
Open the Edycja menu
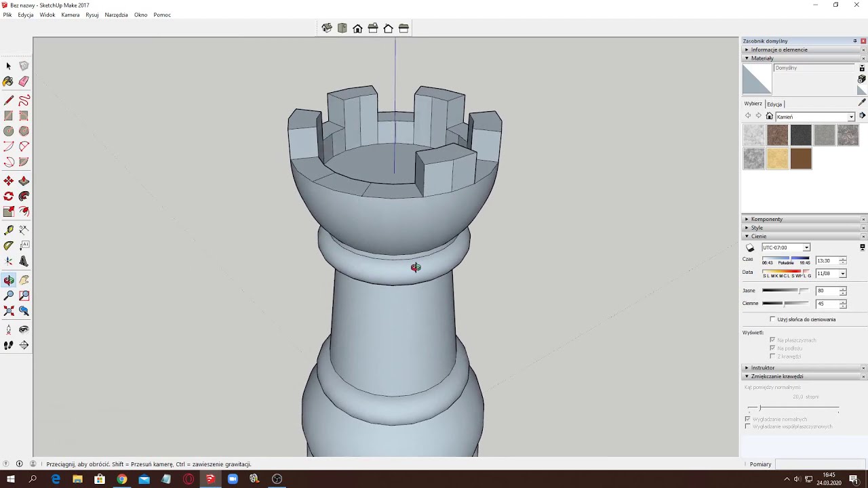point(26,15)
